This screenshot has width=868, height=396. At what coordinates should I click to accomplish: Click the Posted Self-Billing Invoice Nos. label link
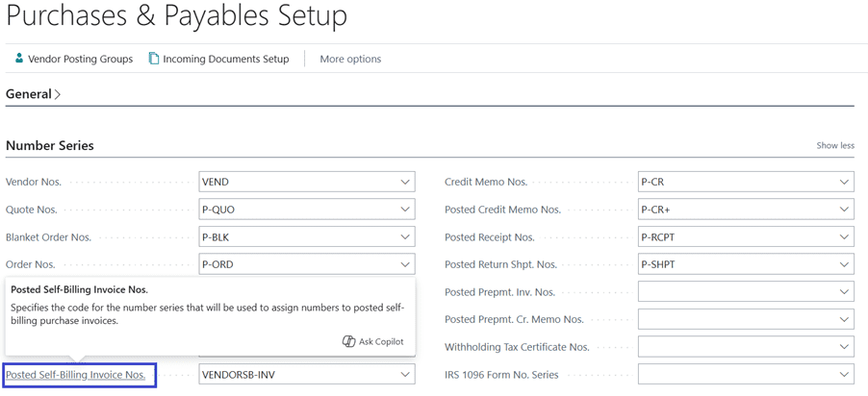point(76,375)
